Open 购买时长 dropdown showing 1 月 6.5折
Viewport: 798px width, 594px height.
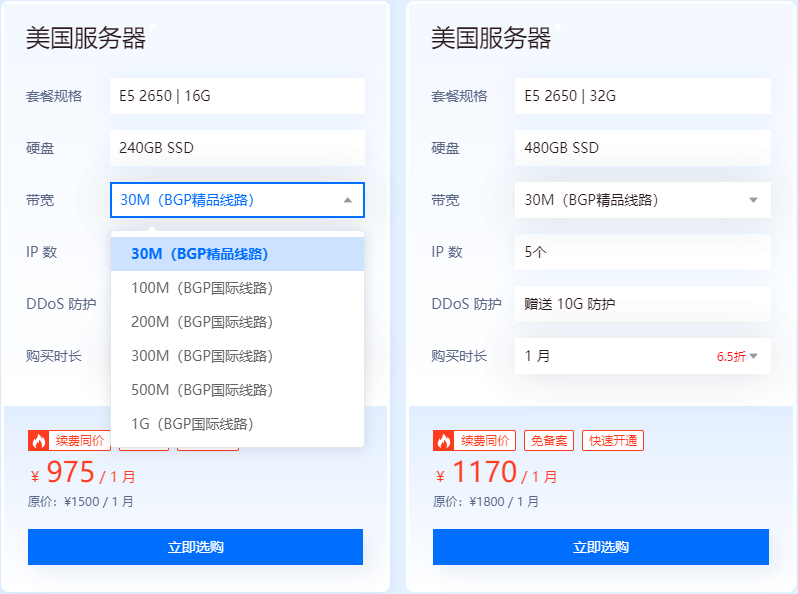(643, 356)
